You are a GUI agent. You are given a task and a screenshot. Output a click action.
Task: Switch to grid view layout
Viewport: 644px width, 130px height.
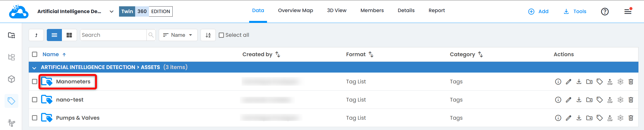pos(69,35)
